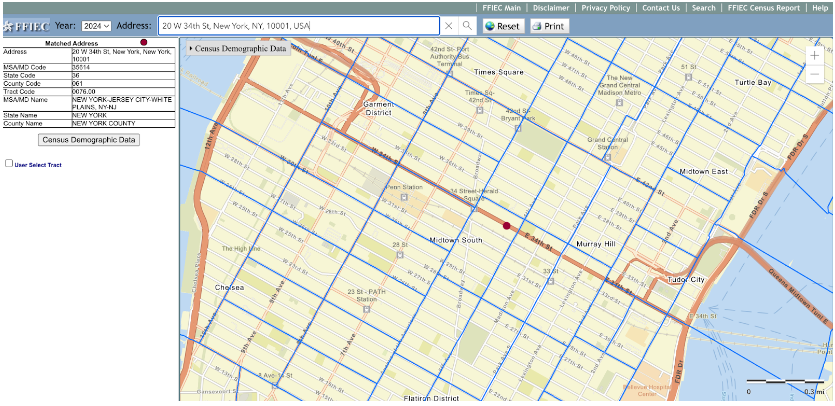Click the 28 St subway station icon

tap(399, 255)
